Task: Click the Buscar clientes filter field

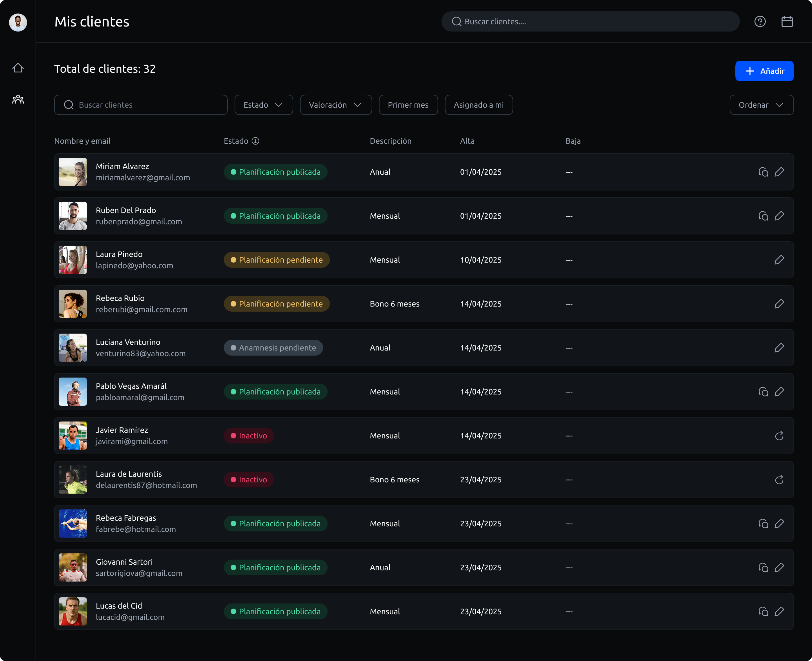Action: (141, 105)
